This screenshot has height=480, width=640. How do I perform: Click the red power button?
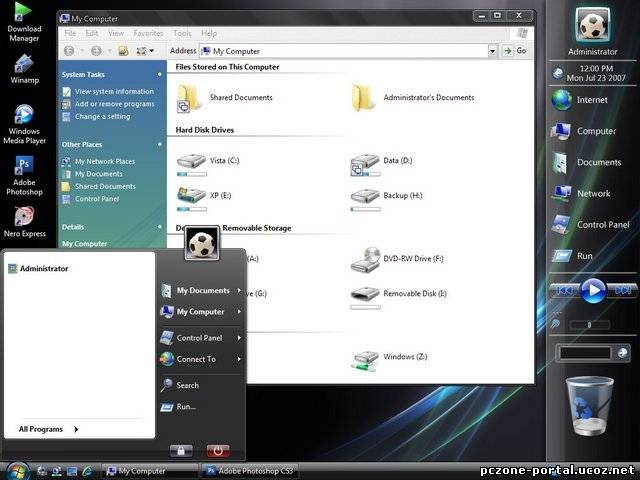[x=218, y=451]
